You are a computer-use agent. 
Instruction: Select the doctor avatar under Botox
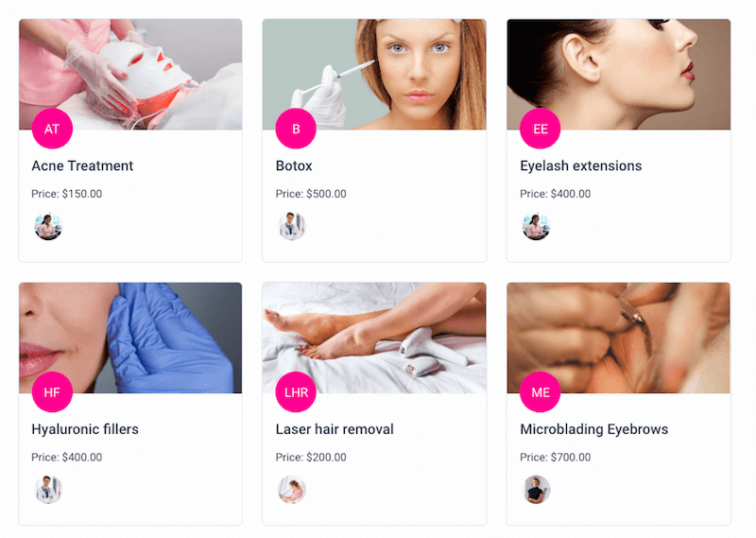coord(292,226)
